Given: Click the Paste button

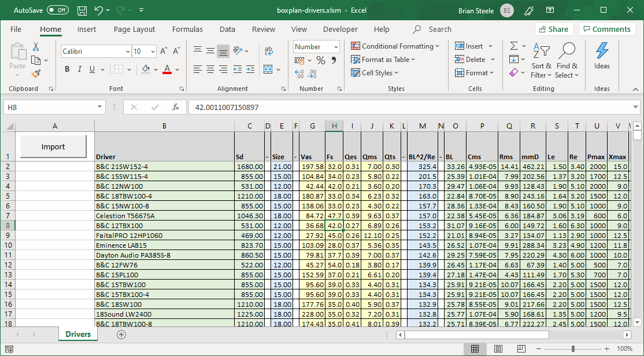Looking at the screenshot, I should coord(17,60).
